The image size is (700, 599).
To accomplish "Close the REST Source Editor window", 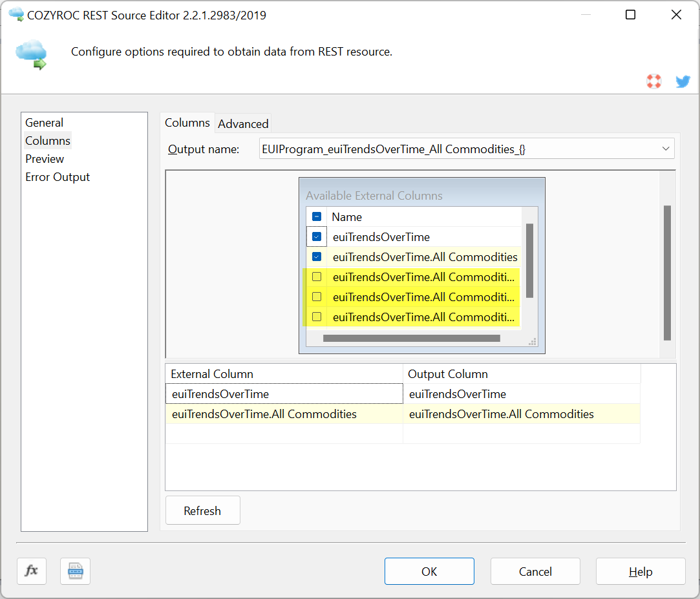I will click(676, 15).
